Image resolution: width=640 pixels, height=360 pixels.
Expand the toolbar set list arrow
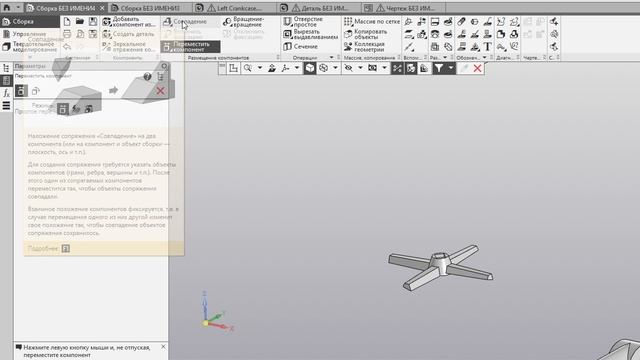coord(30,57)
